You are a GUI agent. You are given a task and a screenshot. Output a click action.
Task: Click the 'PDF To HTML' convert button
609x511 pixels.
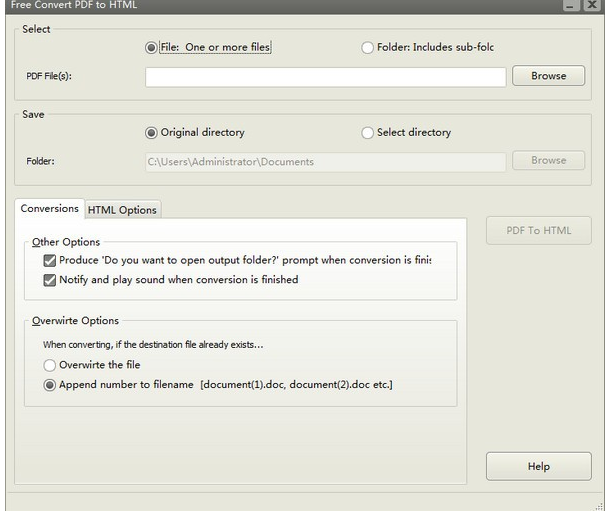point(539,230)
